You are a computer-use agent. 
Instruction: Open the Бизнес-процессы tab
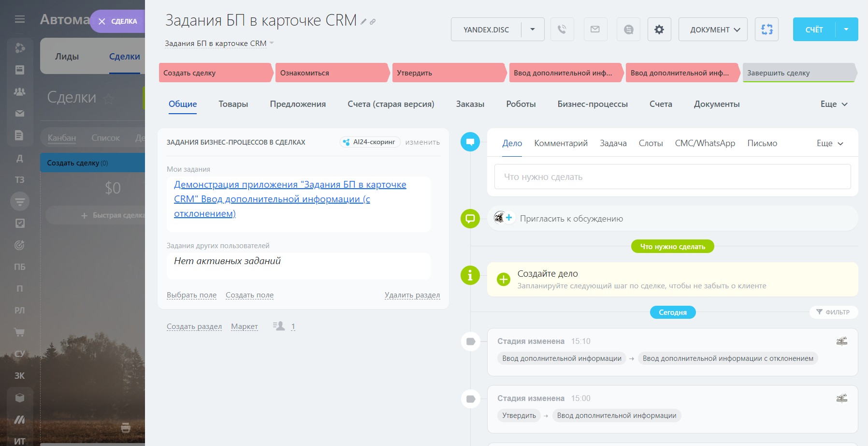[593, 104]
